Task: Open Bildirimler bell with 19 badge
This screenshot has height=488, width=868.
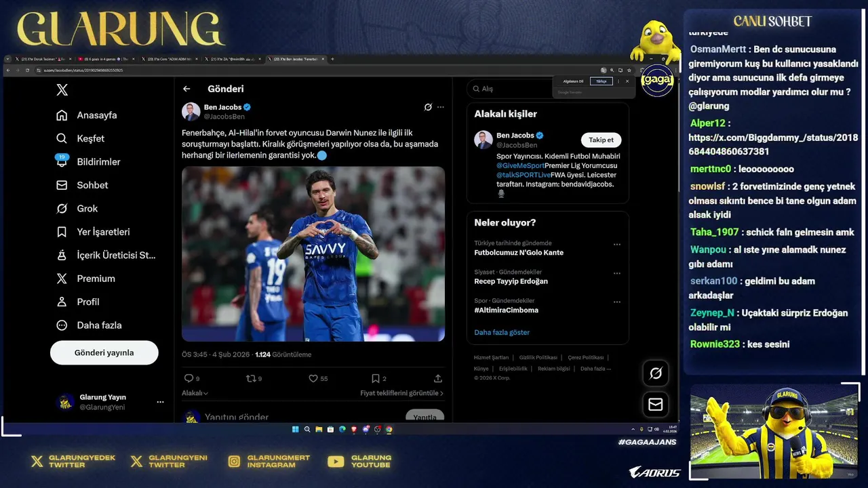Action: click(x=62, y=161)
